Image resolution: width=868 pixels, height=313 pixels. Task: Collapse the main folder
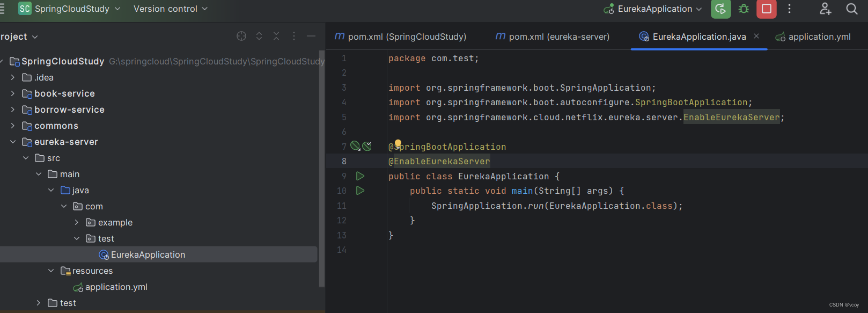pyautogui.click(x=39, y=174)
